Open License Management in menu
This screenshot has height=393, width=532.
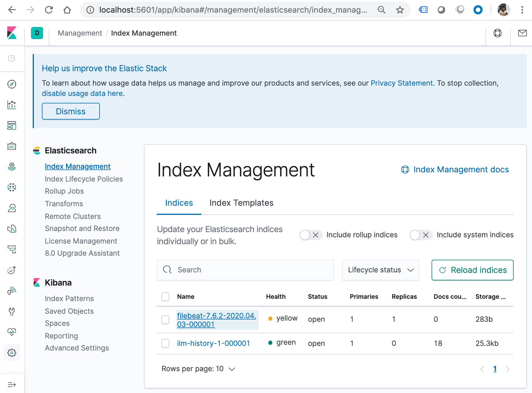tap(81, 241)
